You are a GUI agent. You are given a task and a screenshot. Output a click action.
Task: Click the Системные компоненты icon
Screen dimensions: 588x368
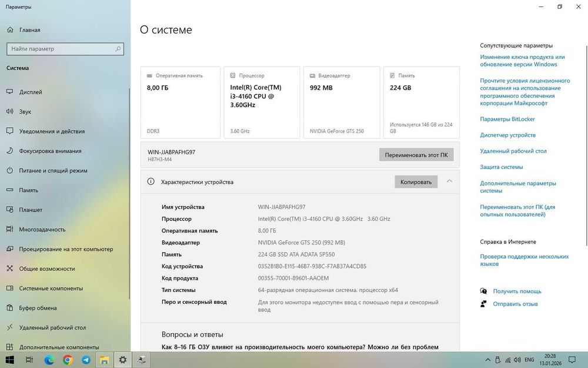(x=10, y=288)
